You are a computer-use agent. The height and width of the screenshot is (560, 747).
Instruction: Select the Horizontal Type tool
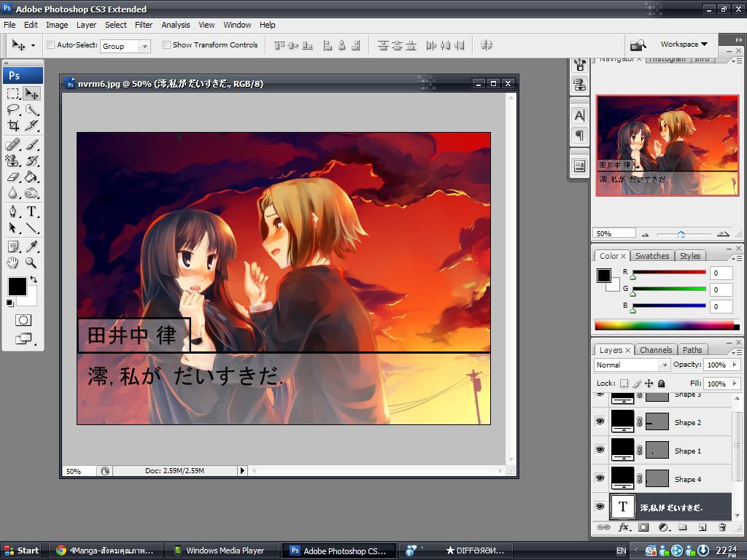coord(31,211)
